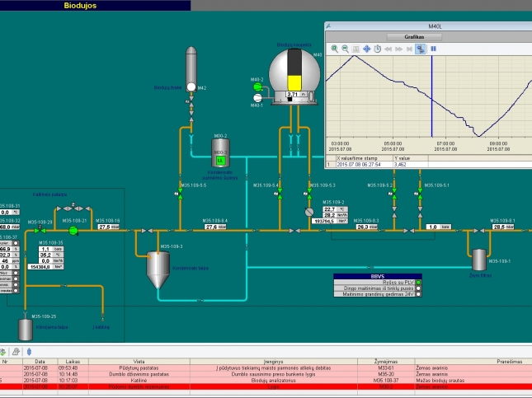Zoom out on the M40L trend chart
The image size is (532, 398).
click(345, 49)
